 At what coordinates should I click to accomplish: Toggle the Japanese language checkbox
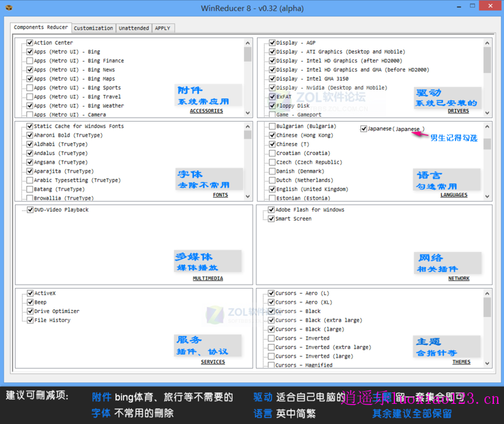tap(364, 129)
